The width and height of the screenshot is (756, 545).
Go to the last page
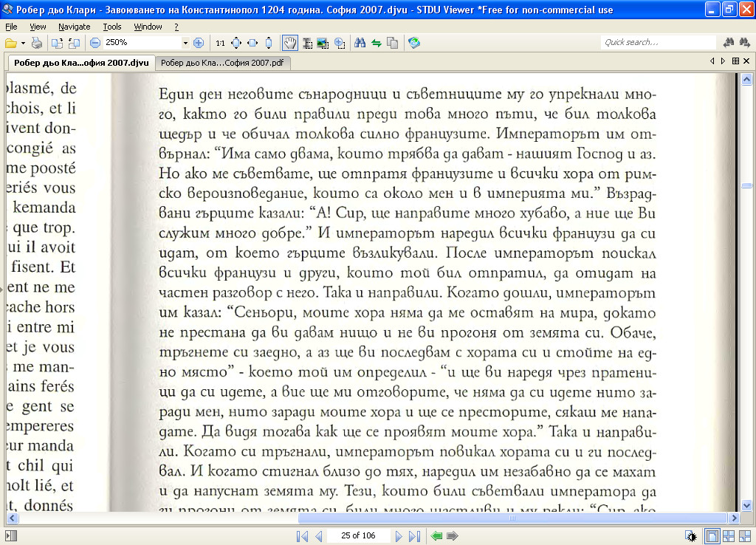point(413,536)
